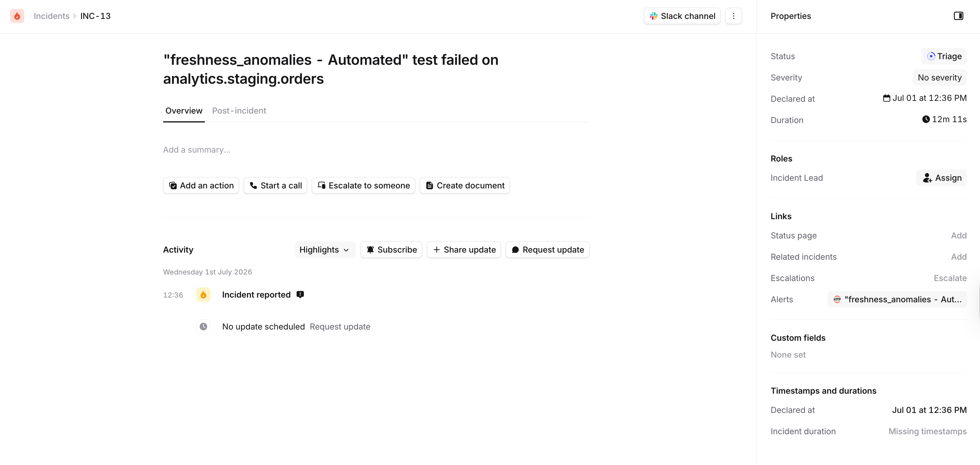
Task: Click the clock icon beside Duration
Action: pyautogui.click(x=926, y=120)
